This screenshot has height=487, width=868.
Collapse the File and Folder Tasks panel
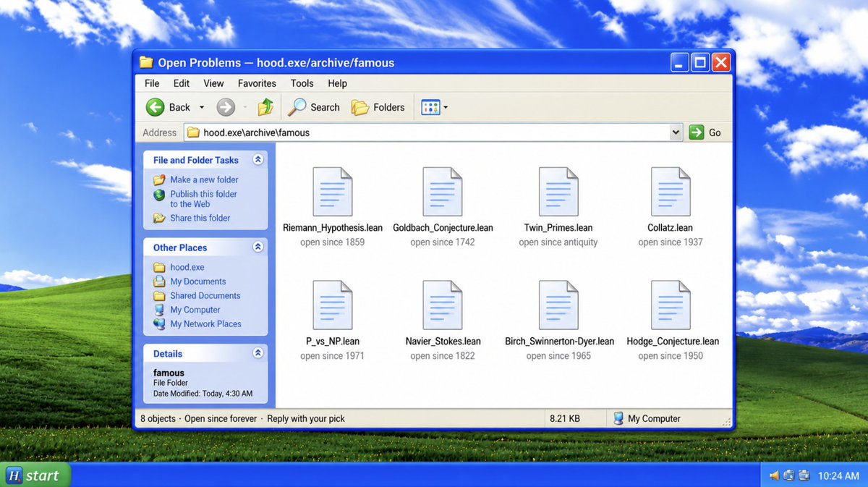point(258,160)
